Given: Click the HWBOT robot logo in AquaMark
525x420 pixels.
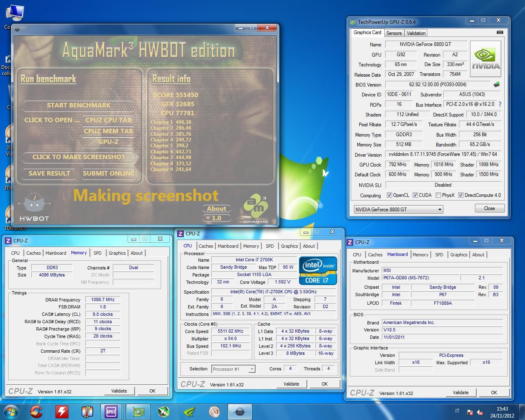Looking at the screenshot, I should (x=34, y=207).
